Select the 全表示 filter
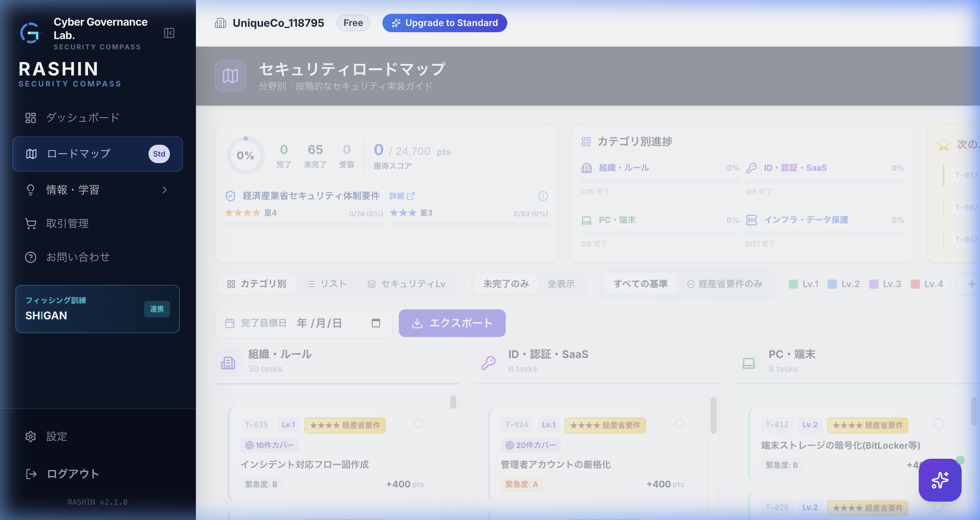This screenshot has width=980, height=520. (x=561, y=284)
